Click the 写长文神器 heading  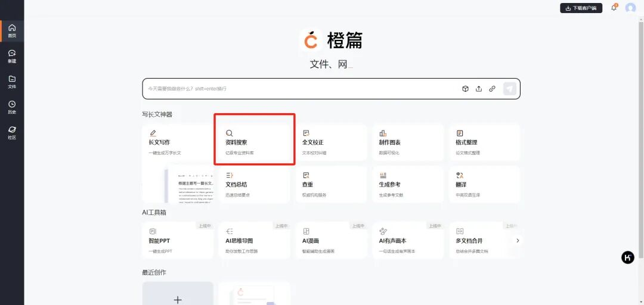coord(157,114)
